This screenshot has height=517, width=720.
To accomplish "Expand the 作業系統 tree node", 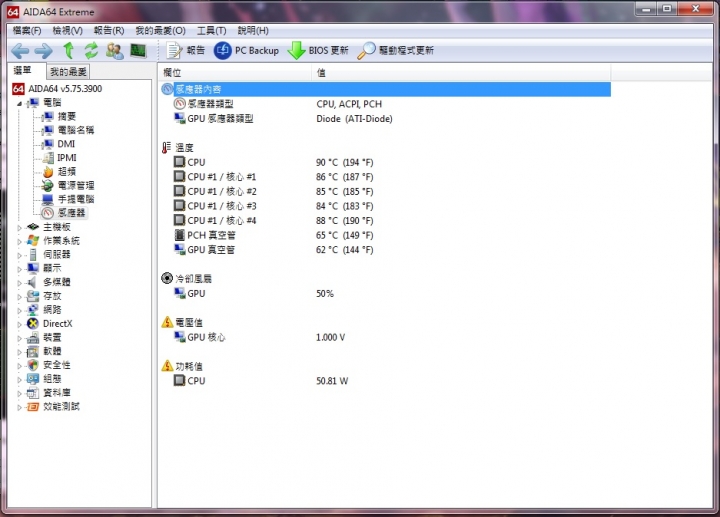I will [x=19, y=242].
